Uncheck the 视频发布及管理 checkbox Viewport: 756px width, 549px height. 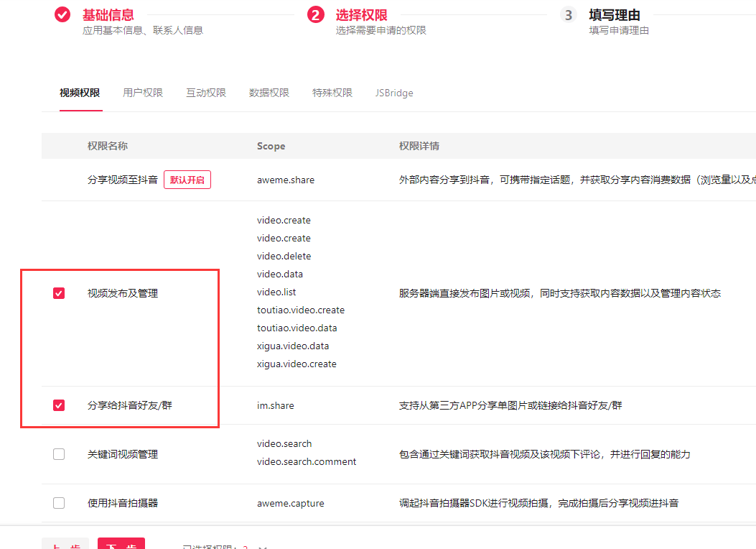[59, 293]
